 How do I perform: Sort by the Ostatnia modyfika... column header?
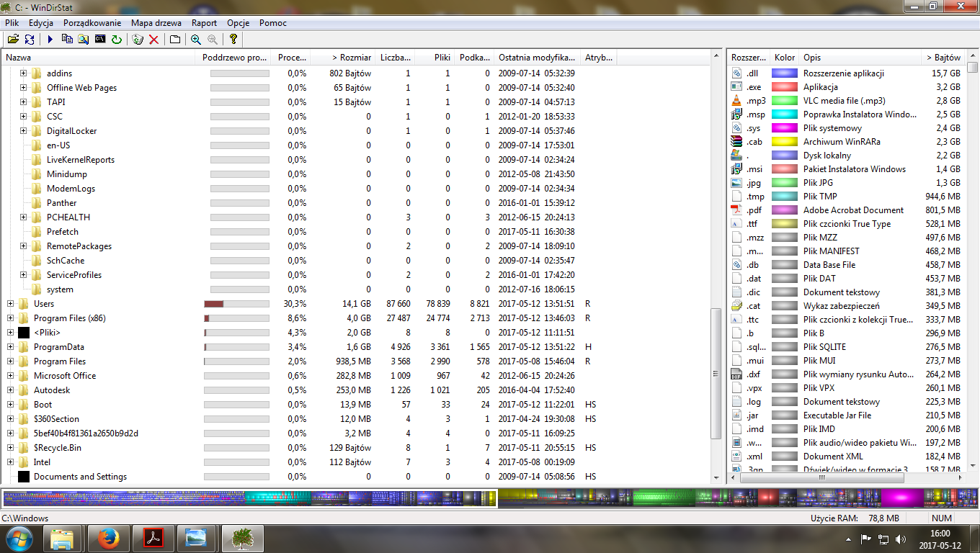(538, 58)
